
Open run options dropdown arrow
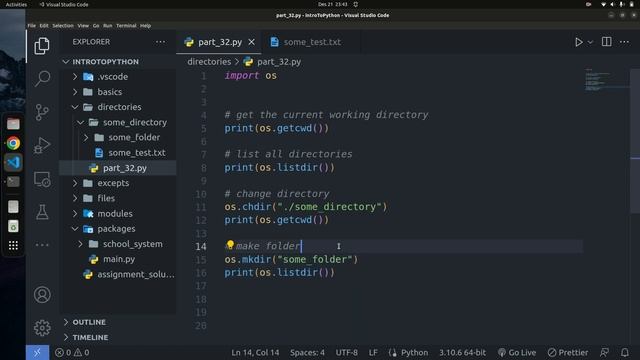590,42
